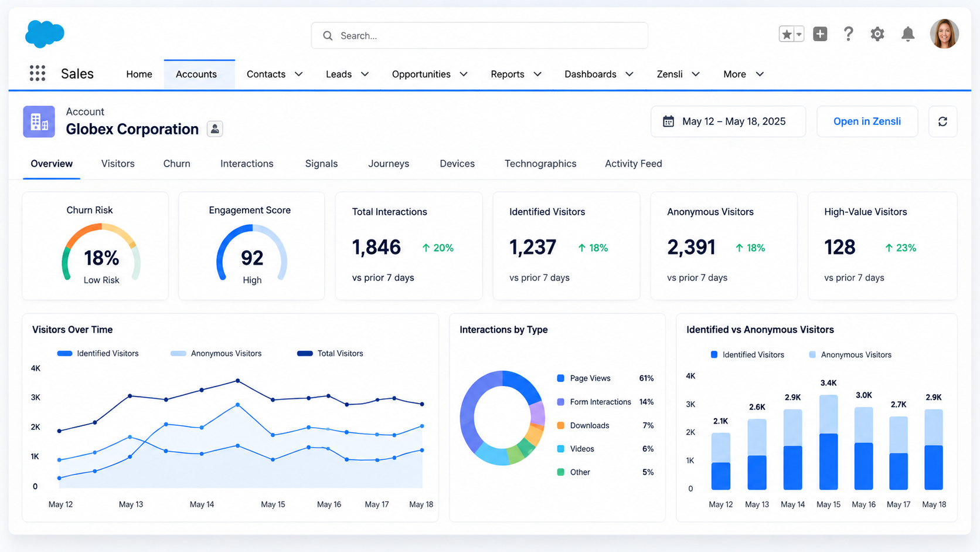Image resolution: width=980 pixels, height=552 pixels.
Task: Click the Visitors Over Time chart title
Action: (x=72, y=330)
